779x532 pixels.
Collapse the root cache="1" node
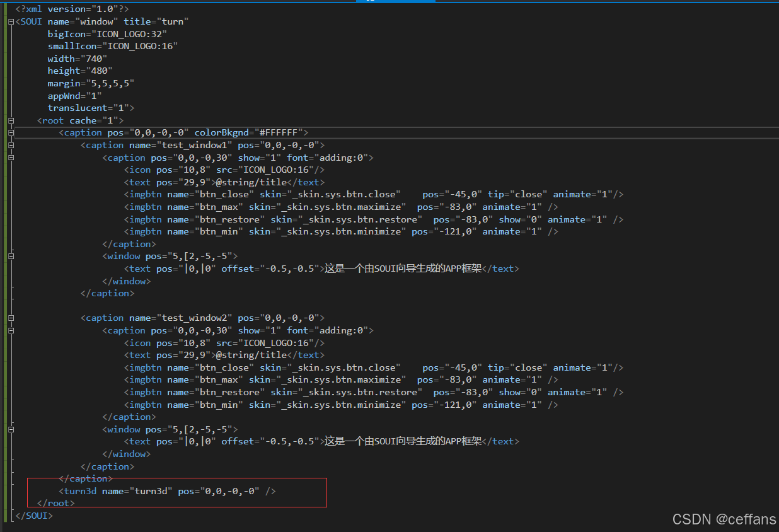pyautogui.click(x=11, y=120)
